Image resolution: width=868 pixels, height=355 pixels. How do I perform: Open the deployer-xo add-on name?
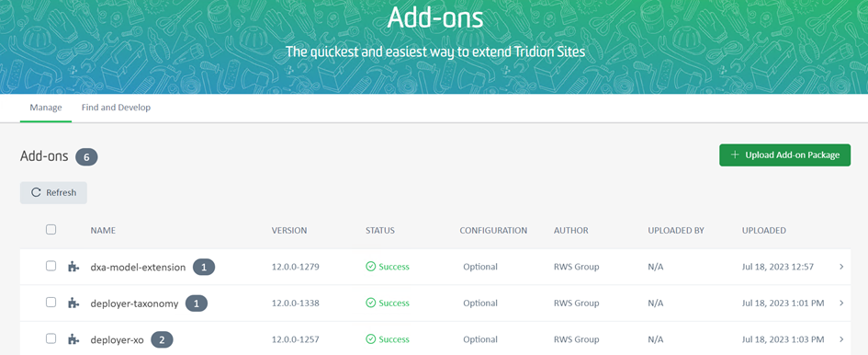117,339
